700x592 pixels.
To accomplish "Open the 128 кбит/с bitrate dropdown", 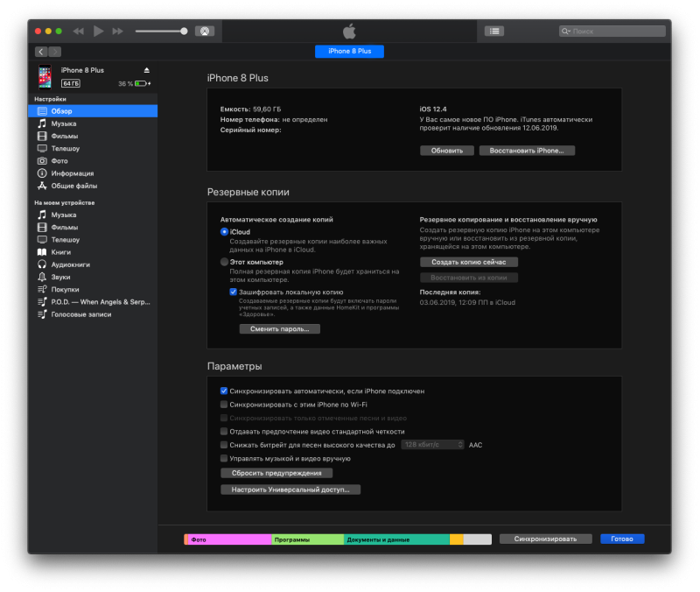I will (x=432, y=445).
